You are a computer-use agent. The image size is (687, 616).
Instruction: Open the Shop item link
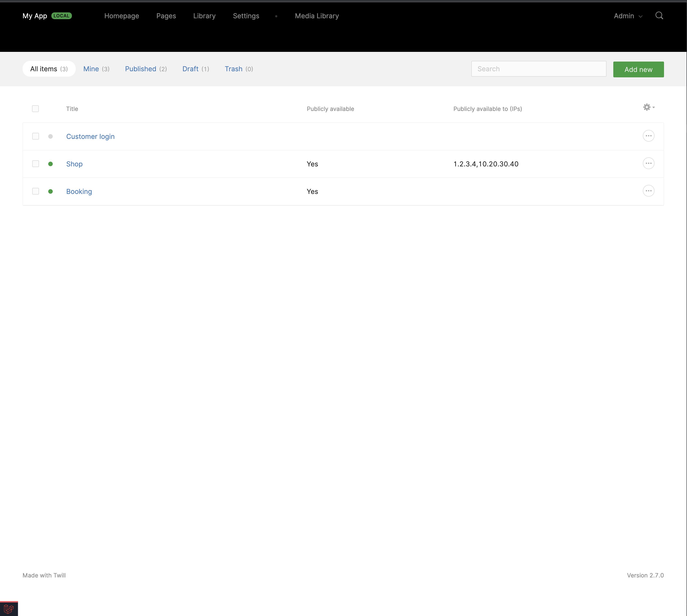74,164
